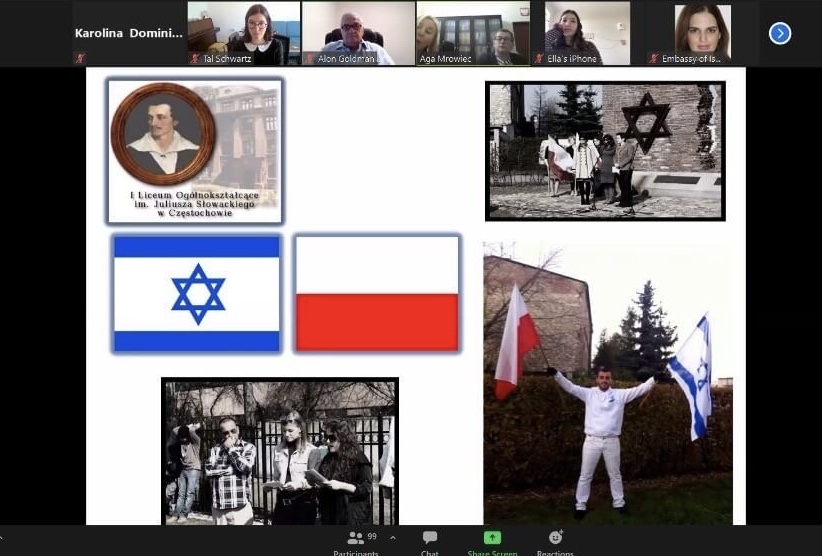Screen dimensions: 822x556
Task: Select Aga Mrowiec video thumbnail
Action: (x=472, y=33)
